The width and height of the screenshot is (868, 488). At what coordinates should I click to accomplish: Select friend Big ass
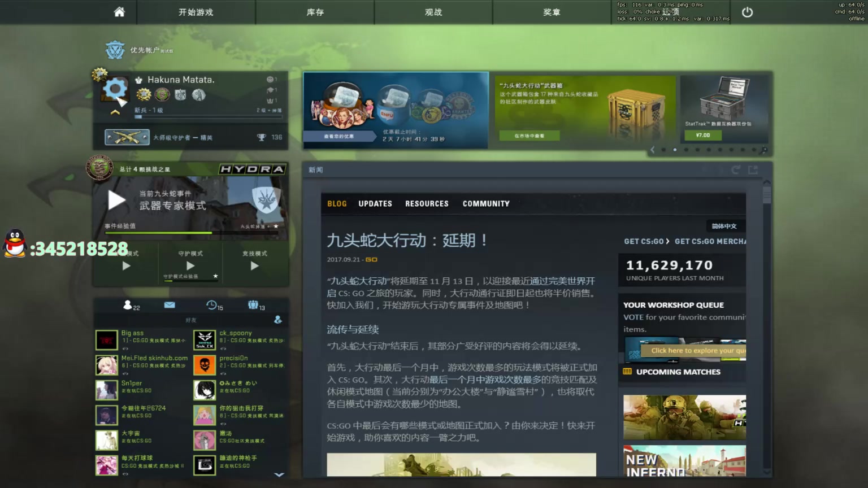tap(142, 340)
